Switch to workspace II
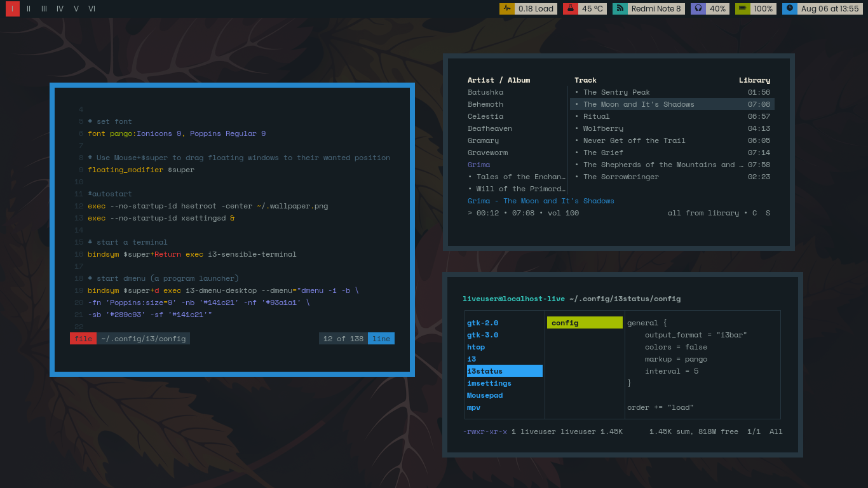Viewport: 868px width, 488px height. tap(29, 9)
